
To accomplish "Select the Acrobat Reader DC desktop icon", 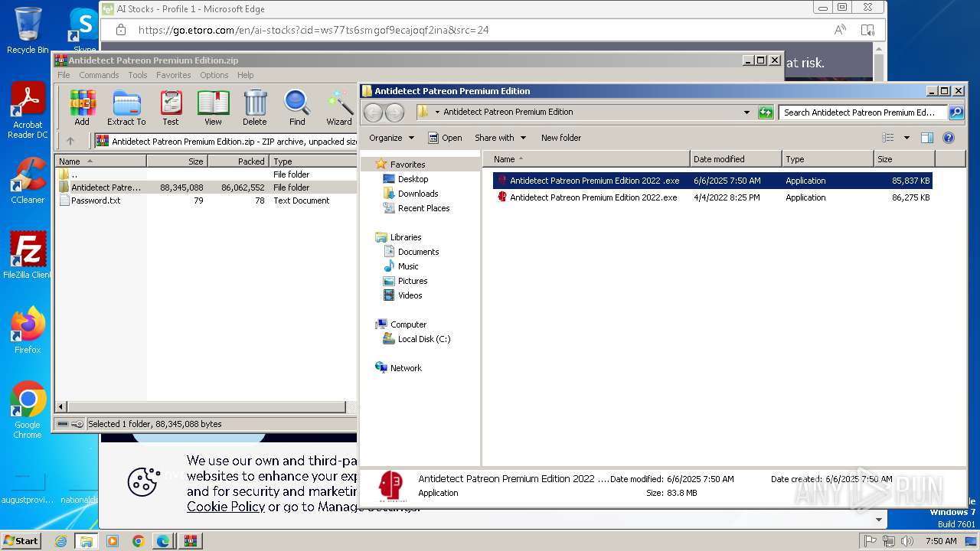I will coord(28,111).
